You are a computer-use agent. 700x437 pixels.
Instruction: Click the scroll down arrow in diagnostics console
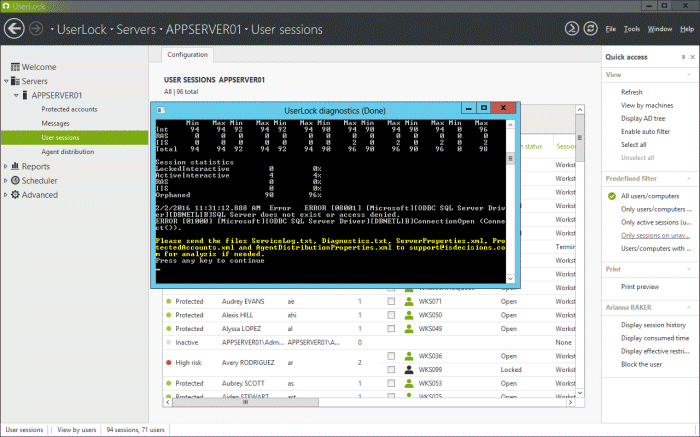(x=510, y=279)
